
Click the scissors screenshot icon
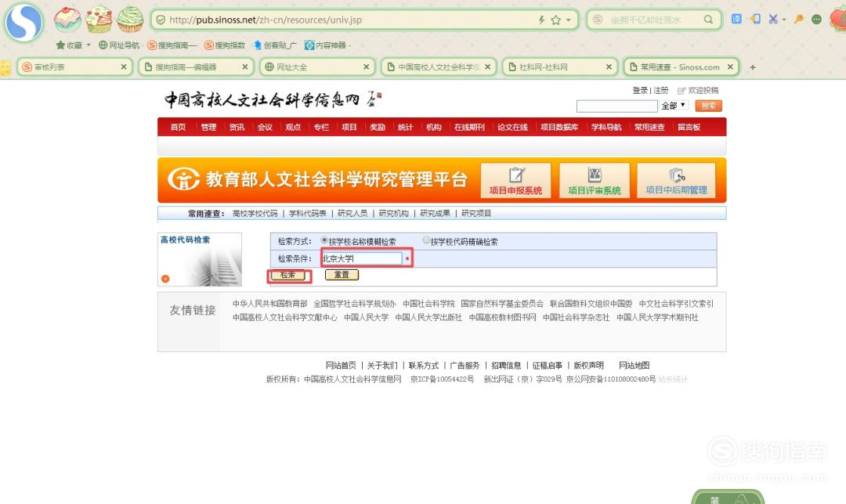pyautogui.click(x=773, y=19)
